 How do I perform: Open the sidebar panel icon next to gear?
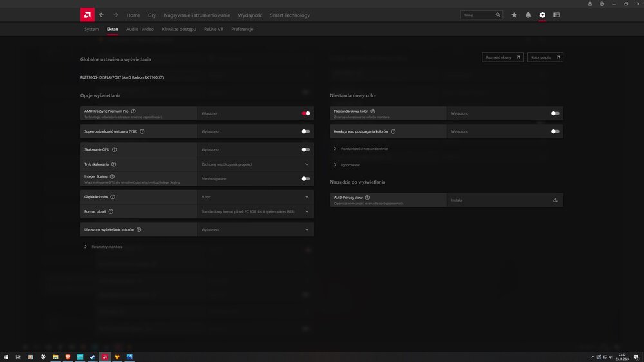pos(556,15)
